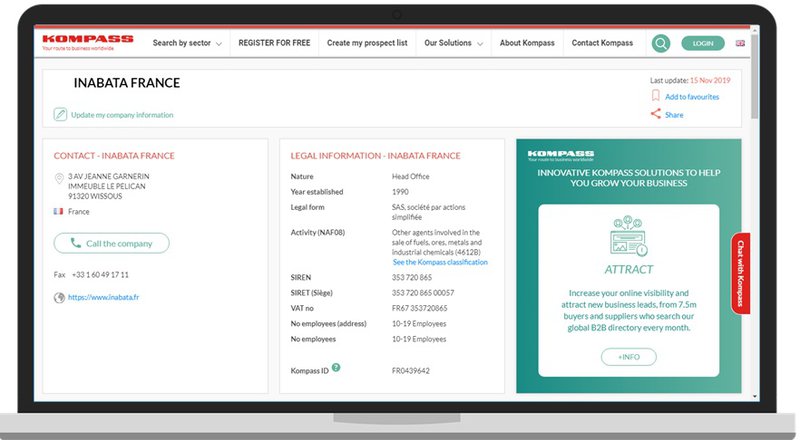Click the UK flag language icon
The height and width of the screenshot is (440, 800).
[x=740, y=43]
